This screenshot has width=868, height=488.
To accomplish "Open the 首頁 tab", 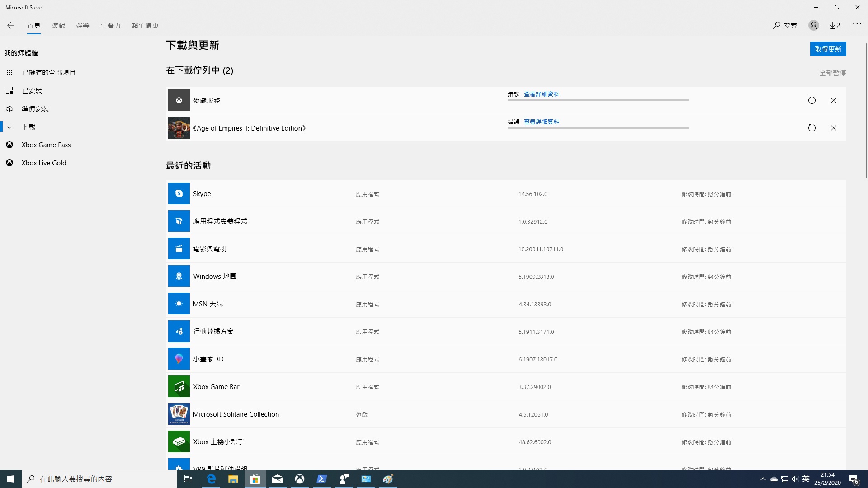I will click(34, 26).
